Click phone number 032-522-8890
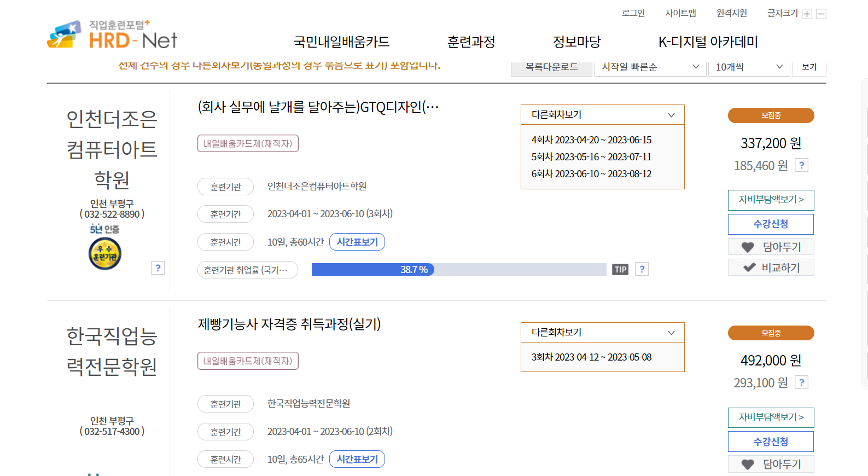 point(112,214)
